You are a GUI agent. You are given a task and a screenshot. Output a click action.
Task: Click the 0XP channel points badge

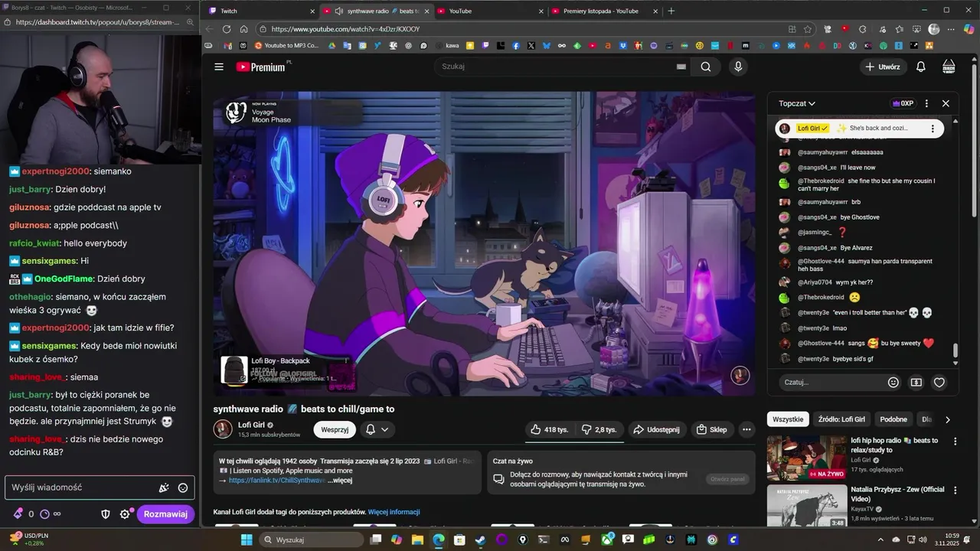[x=902, y=103]
